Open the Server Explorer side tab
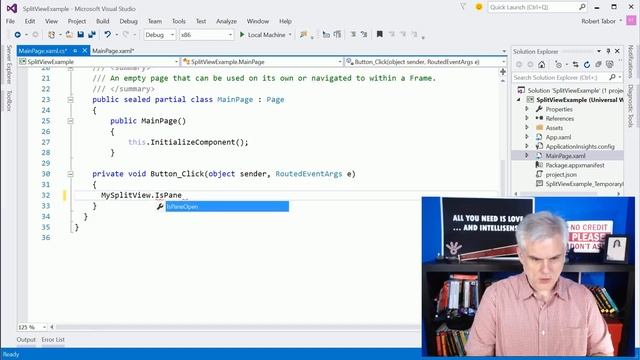This screenshot has width=640, height=360. [x=9, y=64]
